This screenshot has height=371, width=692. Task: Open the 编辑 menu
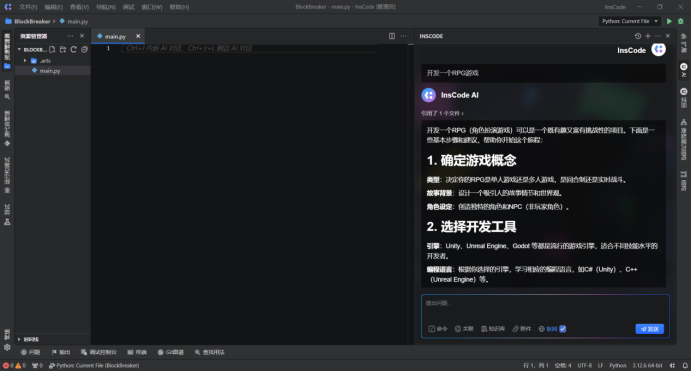(53, 7)
